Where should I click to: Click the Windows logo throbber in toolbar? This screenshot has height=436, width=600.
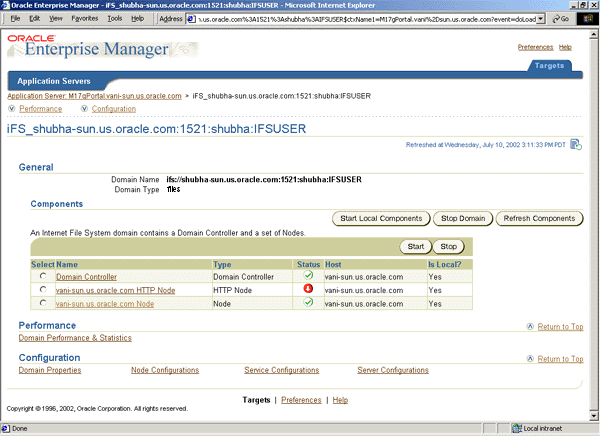click(x=588, y=19)
